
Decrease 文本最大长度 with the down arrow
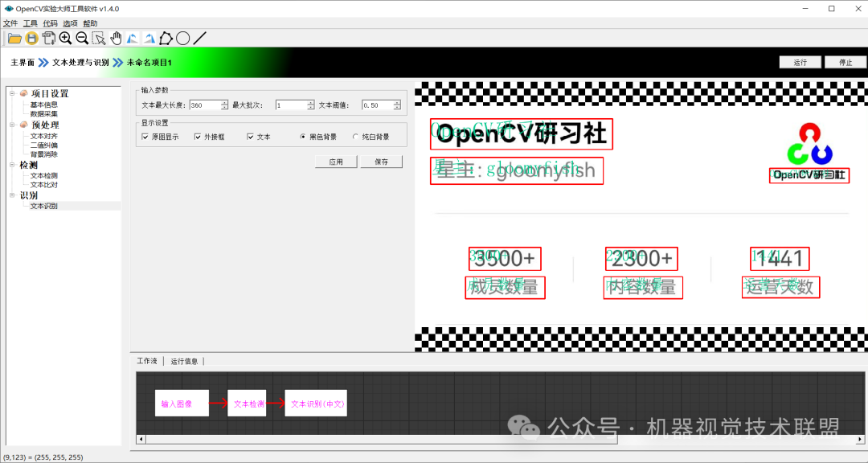click(x=224, y=108)
